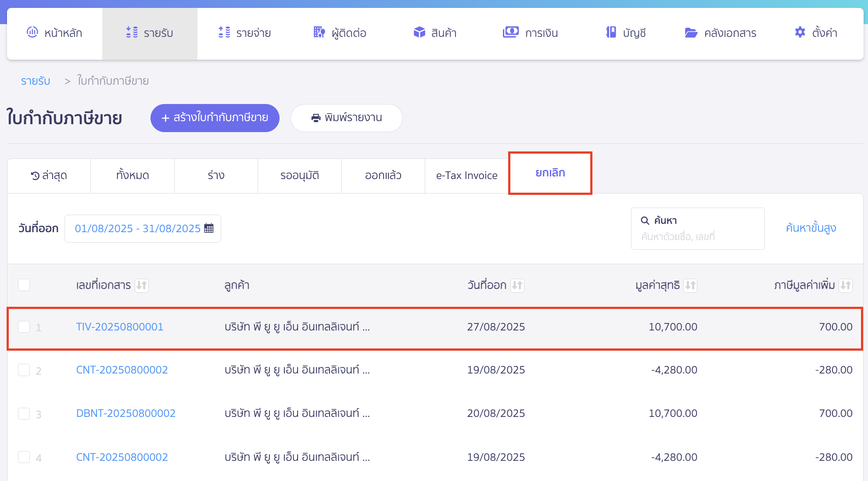Image resolution: width=868 pixels, height=481 pixels.
Task: Sort the มูลค่าสุทธิ column
Action: pyautogui.click(x=690, y=285)
